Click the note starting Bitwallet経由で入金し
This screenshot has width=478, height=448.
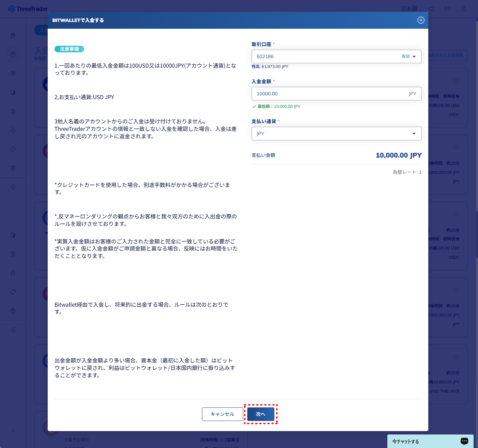(141, 308)
